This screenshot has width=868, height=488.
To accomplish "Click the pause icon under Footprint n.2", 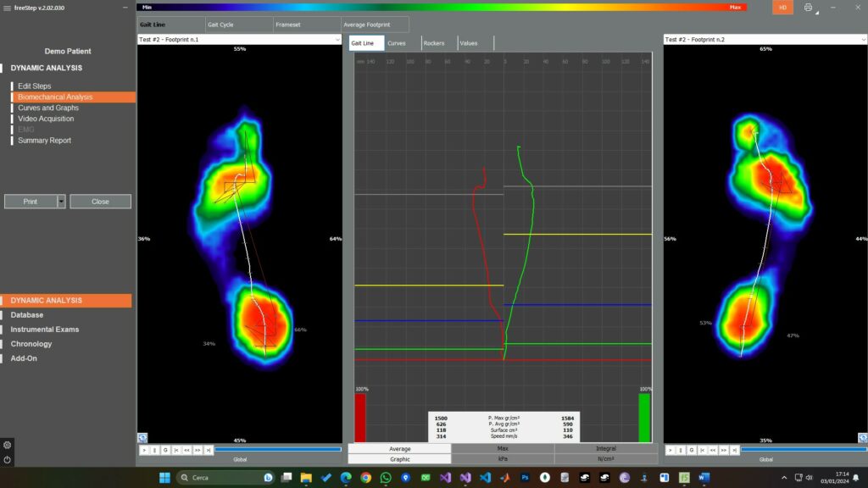I will [x=682, y=451].
